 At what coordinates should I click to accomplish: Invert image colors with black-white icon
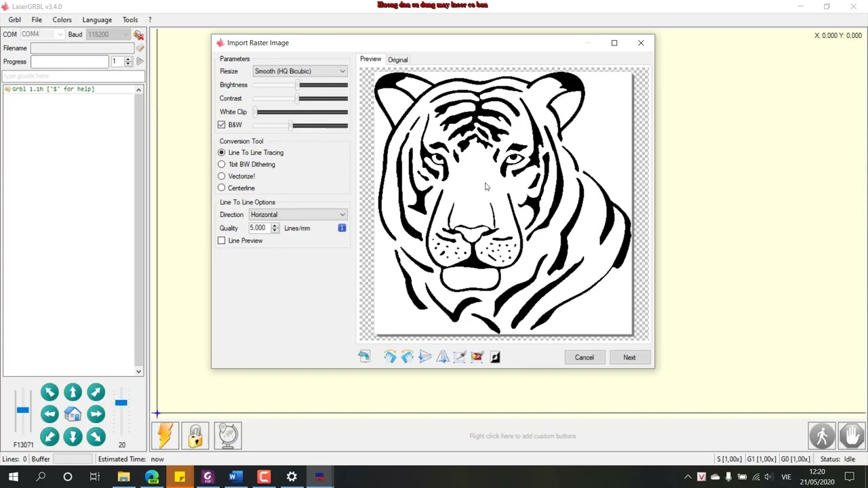point(495,357)
